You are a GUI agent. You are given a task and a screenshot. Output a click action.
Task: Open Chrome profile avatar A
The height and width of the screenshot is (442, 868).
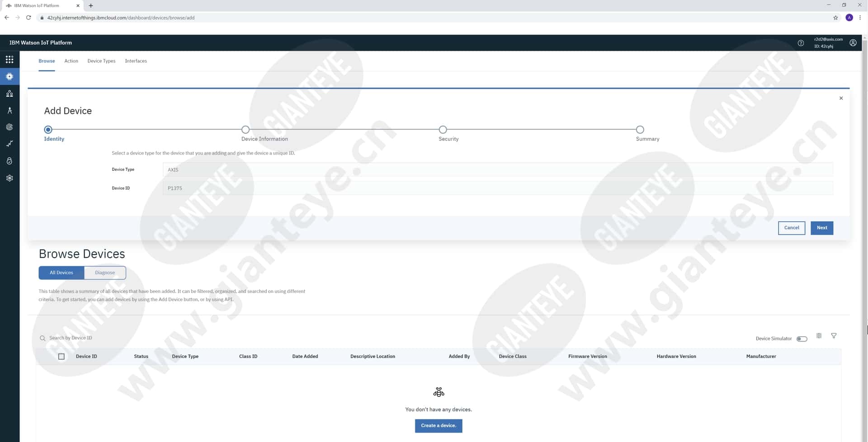coord(849,18)
